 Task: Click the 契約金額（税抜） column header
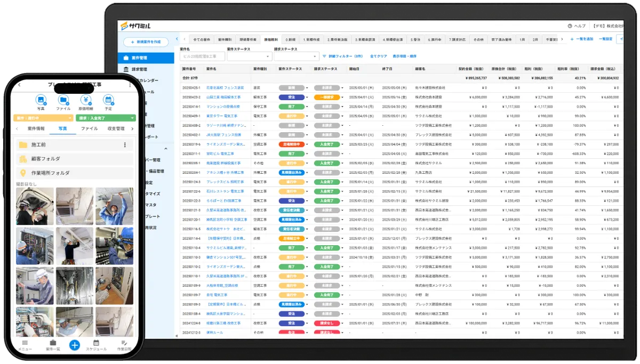coord(472,69)
